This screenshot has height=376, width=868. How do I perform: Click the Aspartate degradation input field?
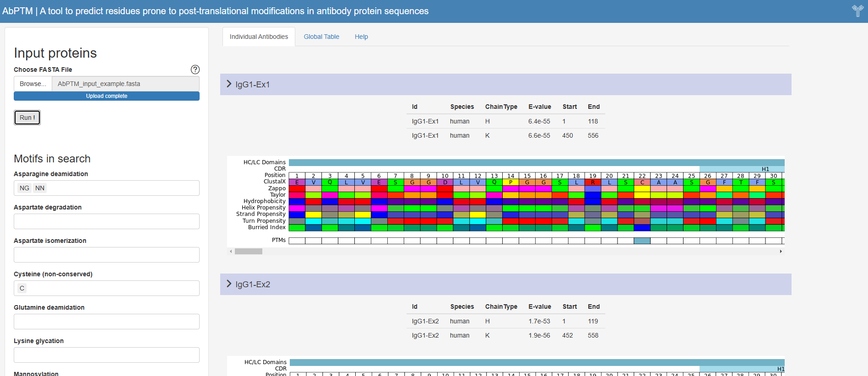tap(107, 221)
